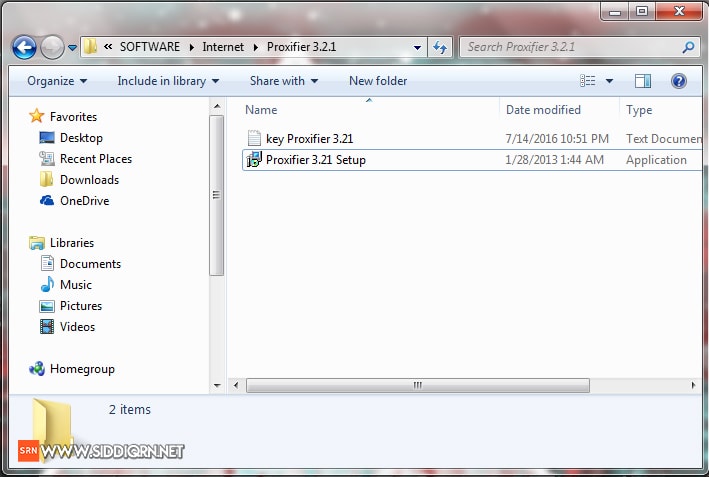
Task: Click file list scroll right arrow
Action: 693,386
